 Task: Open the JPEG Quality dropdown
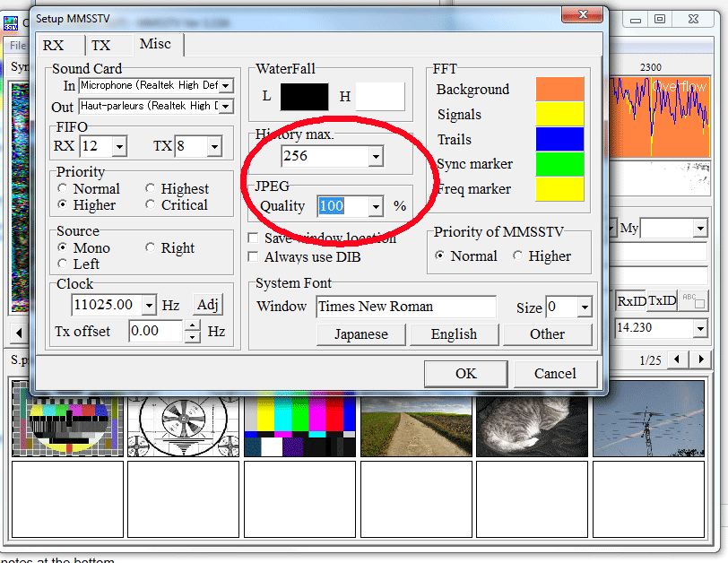(376, 206)
